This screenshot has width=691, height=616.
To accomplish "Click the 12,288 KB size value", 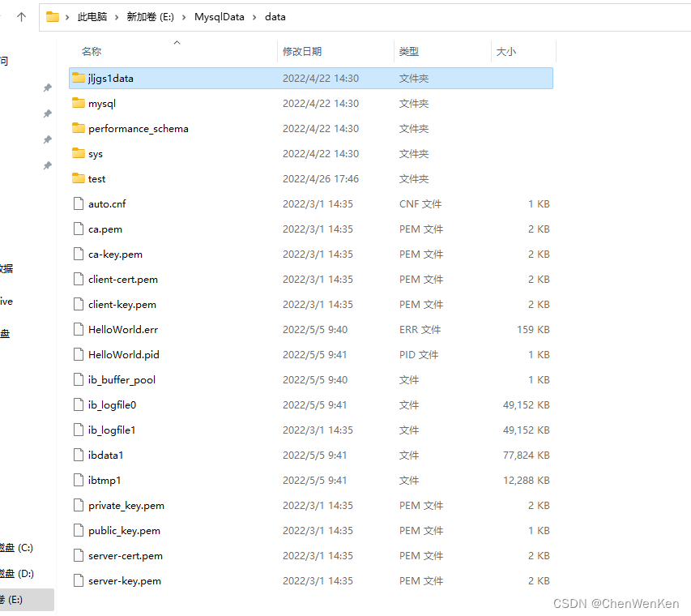I will (527, 480).
